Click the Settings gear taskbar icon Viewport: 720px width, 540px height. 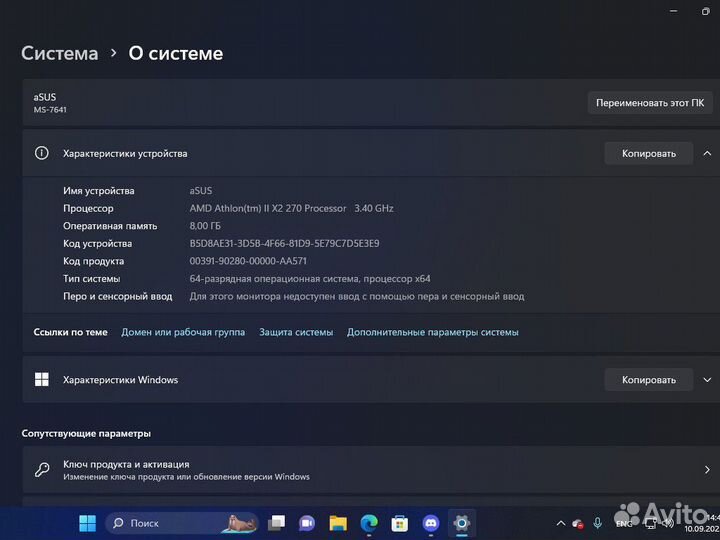(461, 523)
